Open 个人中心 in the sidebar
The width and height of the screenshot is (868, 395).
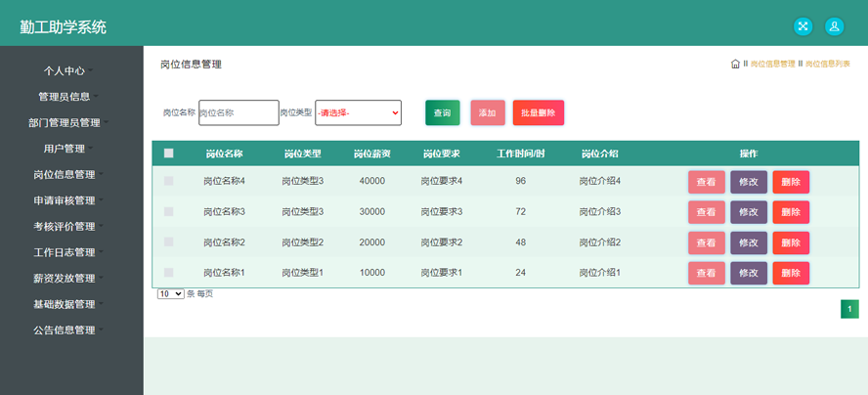(65, 71)
